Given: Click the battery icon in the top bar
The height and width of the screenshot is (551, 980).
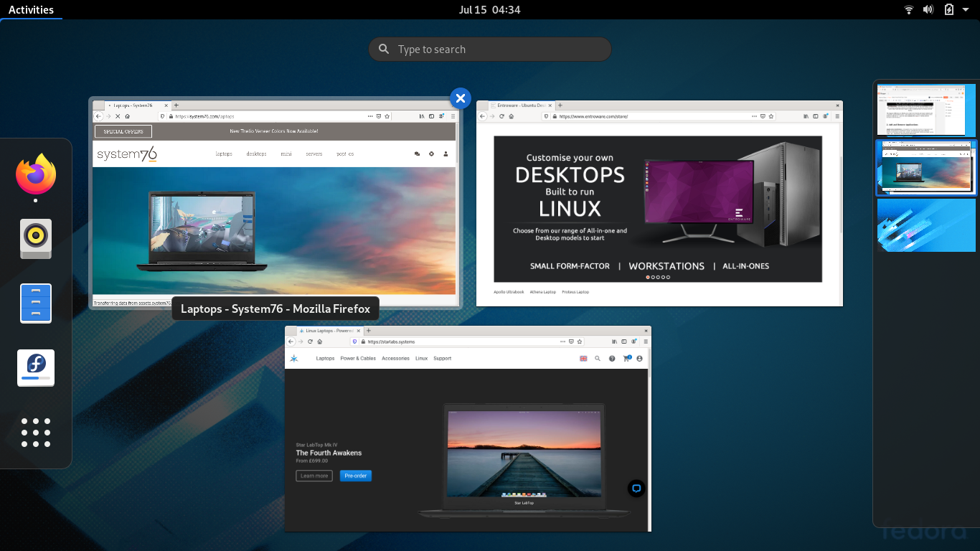Looking at the screenshot, I should (949, 10).
